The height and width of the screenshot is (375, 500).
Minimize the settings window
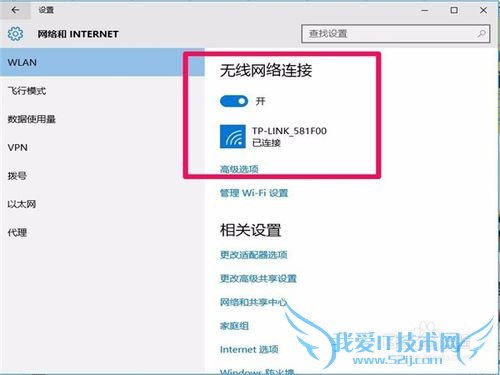click(x=424, y=10)
